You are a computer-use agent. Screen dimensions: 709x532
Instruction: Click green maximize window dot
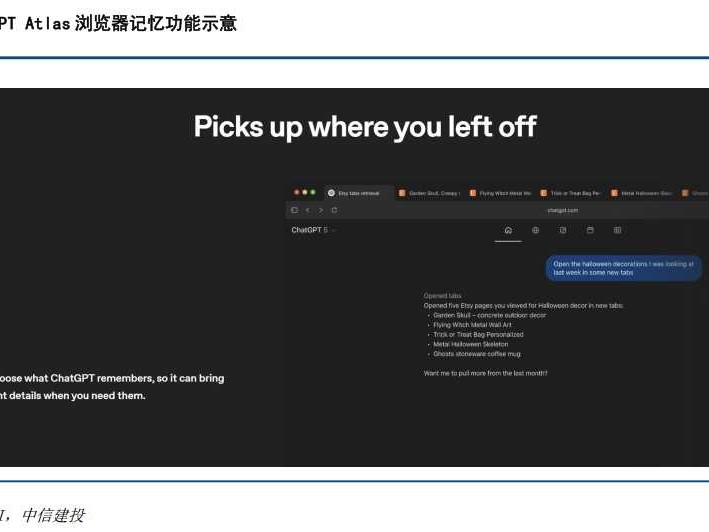click(313, 192)
